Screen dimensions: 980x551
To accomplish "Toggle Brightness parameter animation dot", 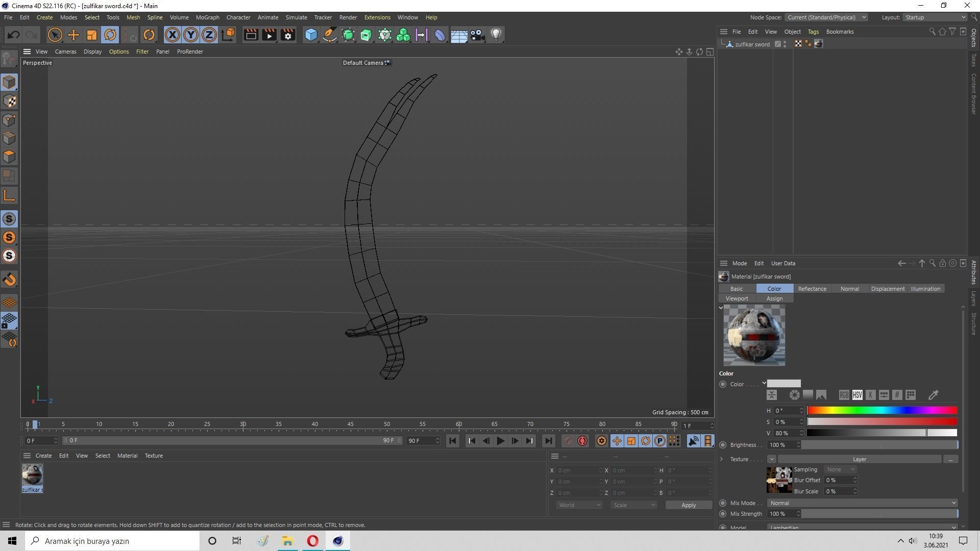I will tap(723, 445).
